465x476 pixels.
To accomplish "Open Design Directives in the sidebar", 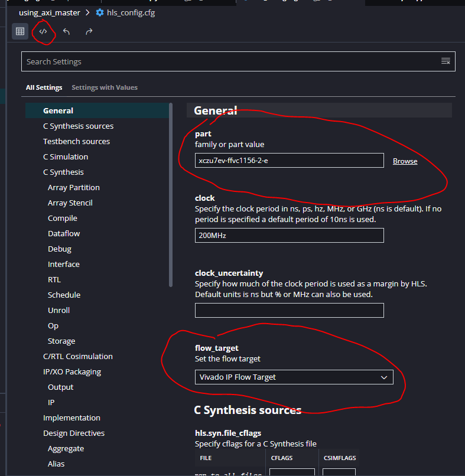I will (x=74, y=433).
